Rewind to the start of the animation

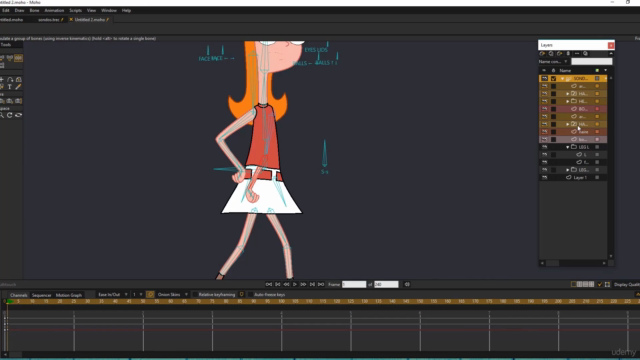point(269,284)
